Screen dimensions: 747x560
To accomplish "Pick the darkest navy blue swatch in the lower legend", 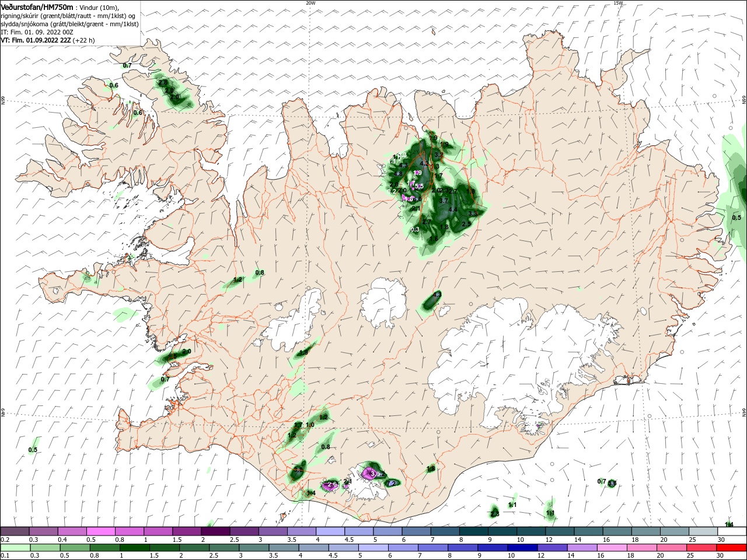I will pyautogui.click(x=521, y=548).
